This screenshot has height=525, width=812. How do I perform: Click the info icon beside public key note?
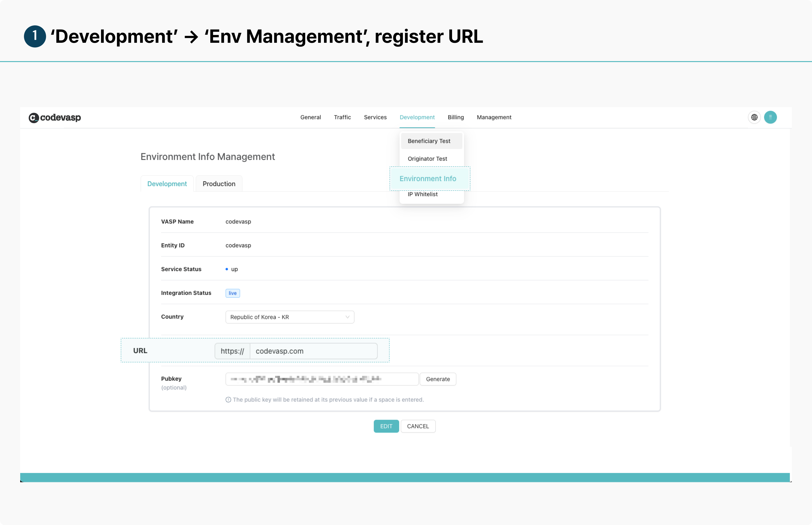[228, 400]
